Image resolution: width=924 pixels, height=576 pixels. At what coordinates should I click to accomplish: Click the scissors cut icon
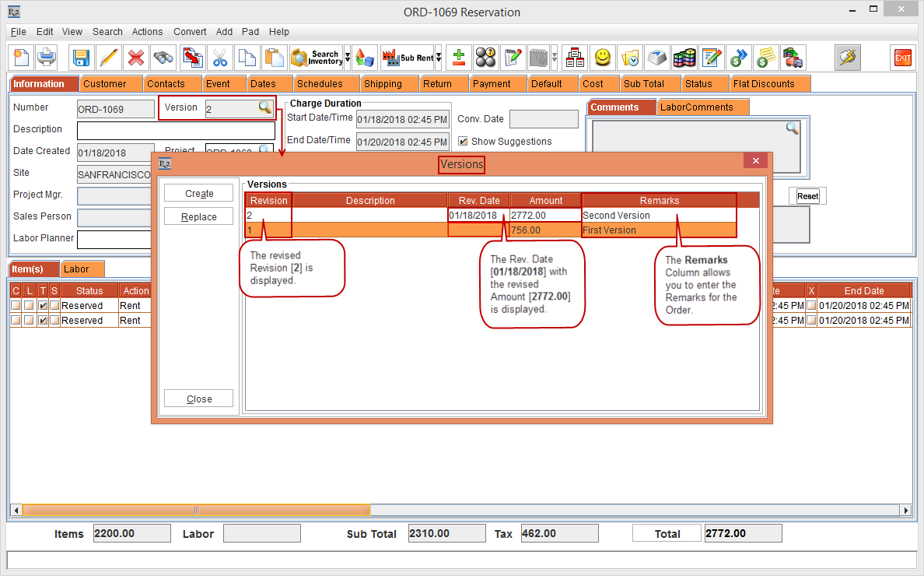tap(219, 58)
